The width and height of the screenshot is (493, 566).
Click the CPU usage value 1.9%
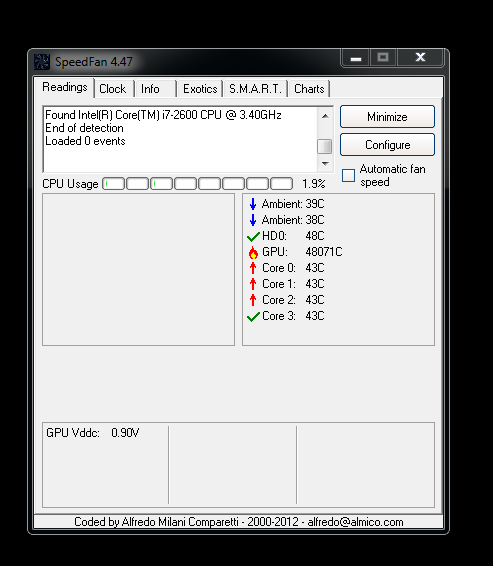coord(314,184)
